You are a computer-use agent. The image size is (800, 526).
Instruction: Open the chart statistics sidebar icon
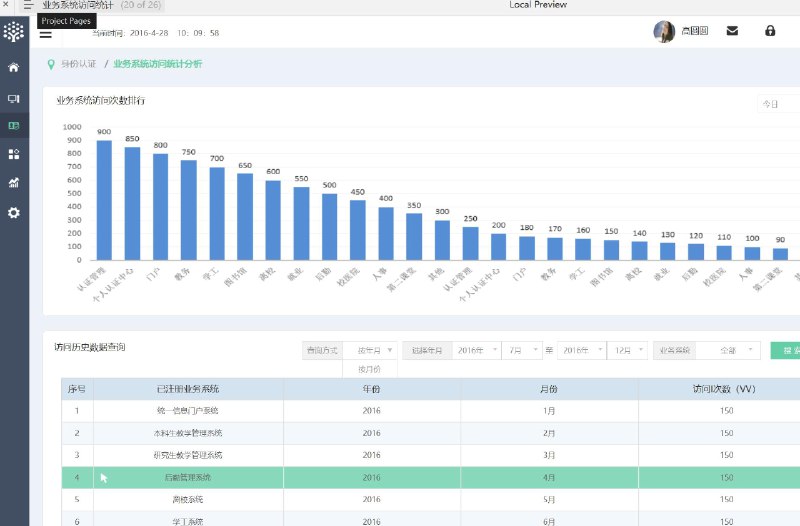(14, 182)
